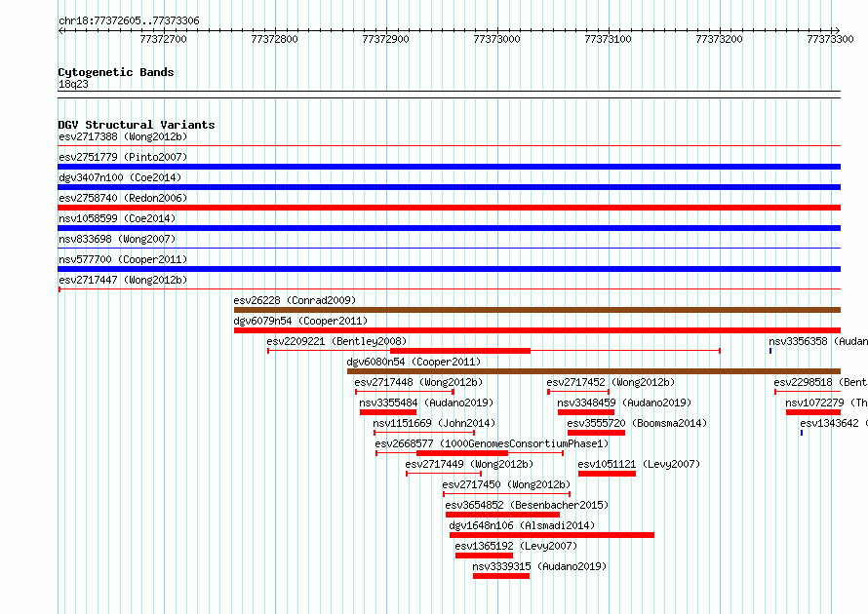Select the nsv3356358 label at right edge
Screen dimensions: 868x614
818,341
